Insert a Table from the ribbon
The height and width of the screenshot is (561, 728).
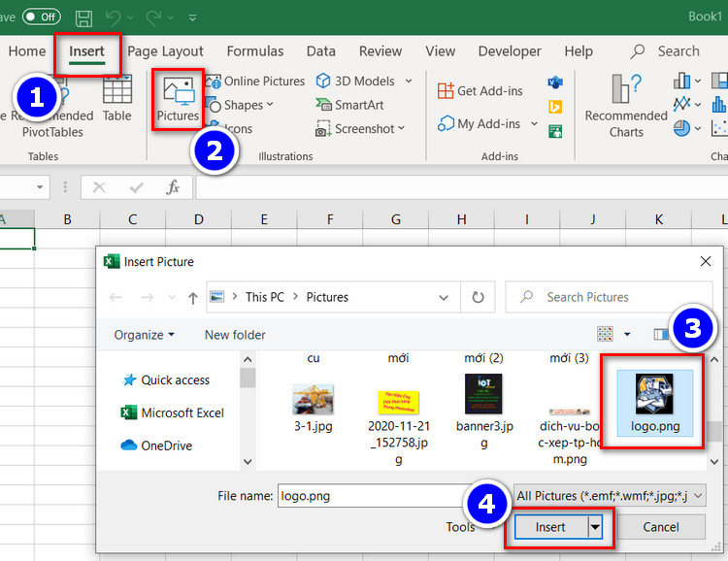pyautogui.click(x=117, y=98)
